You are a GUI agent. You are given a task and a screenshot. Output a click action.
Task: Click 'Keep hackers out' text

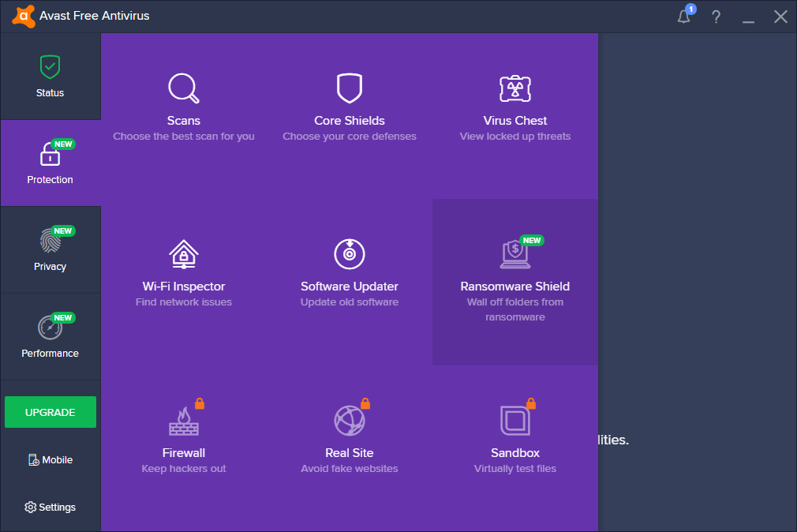pos(184,468)
